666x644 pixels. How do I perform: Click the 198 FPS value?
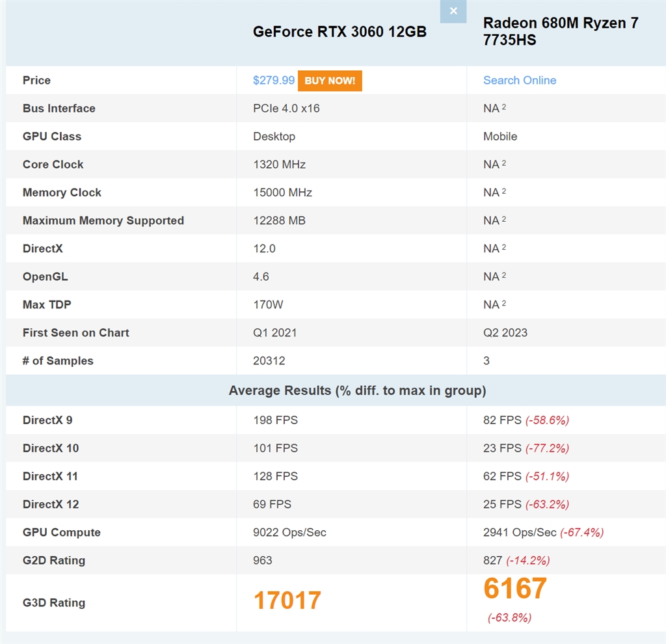(275, 420)
